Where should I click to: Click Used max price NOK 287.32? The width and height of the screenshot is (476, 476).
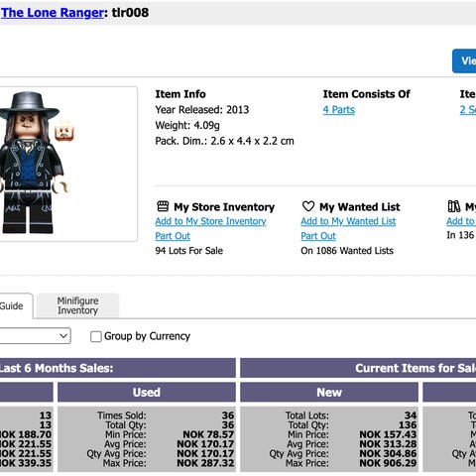click(205, 463)
